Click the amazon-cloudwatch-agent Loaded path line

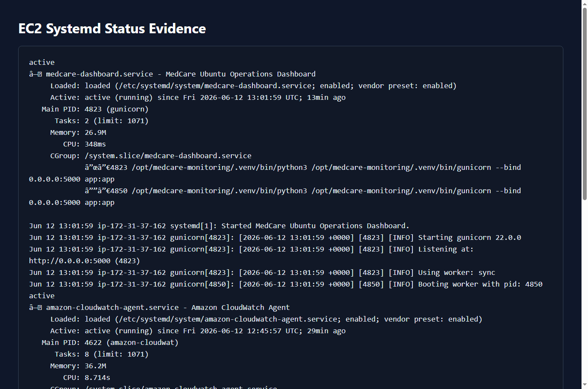266,319
